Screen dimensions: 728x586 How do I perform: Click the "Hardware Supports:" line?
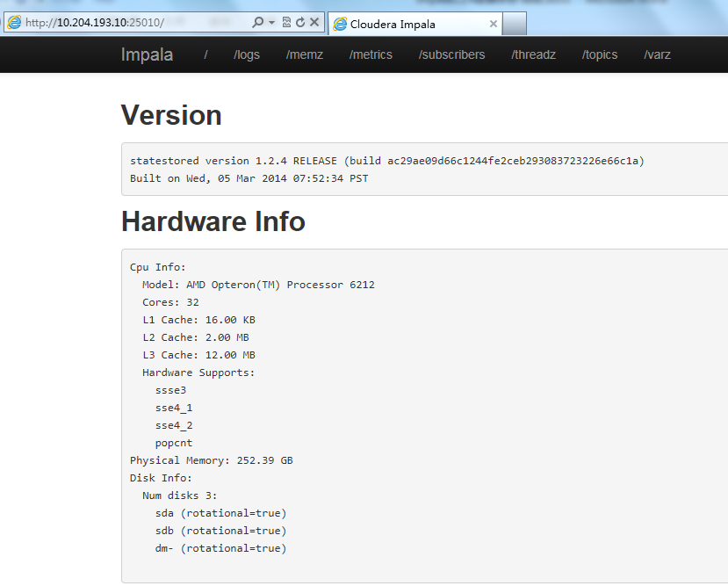[x=198, y=373]
